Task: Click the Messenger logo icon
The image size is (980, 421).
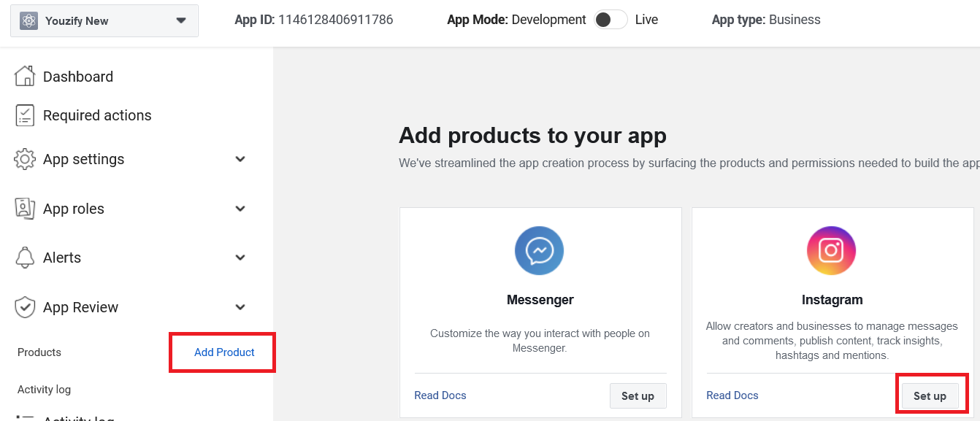Action: click(539, 251)
